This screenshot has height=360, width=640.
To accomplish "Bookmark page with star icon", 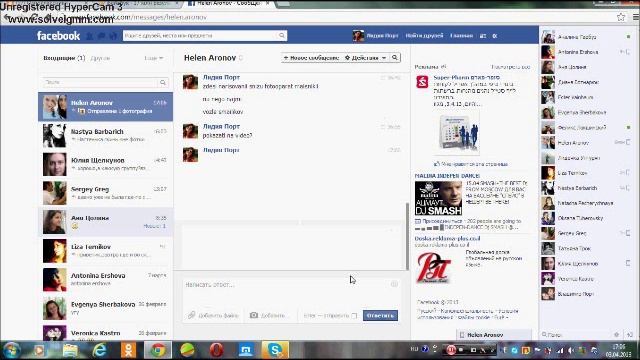I will coord(621,17).
